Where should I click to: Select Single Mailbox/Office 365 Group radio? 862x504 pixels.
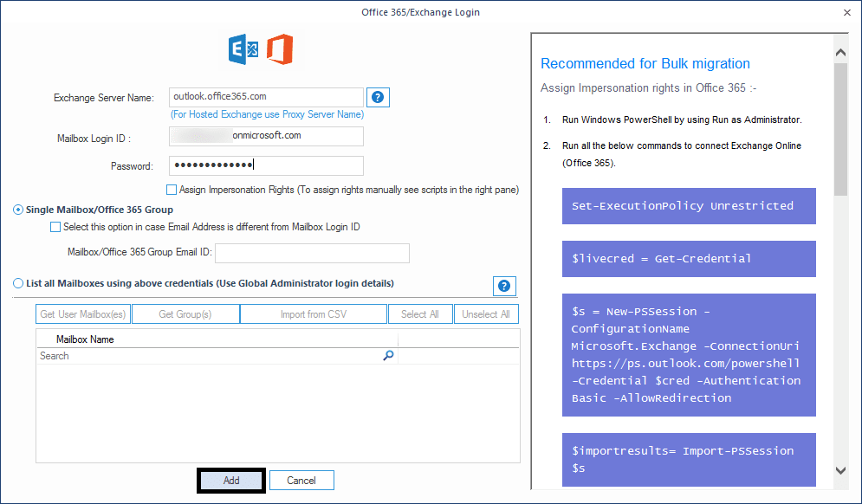(18, 210)
